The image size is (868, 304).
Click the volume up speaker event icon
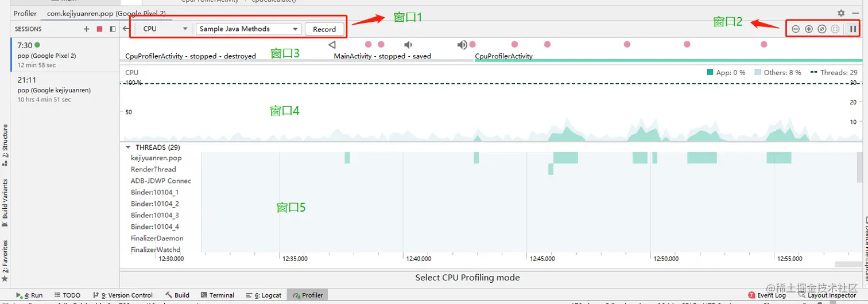click(462, 45)
